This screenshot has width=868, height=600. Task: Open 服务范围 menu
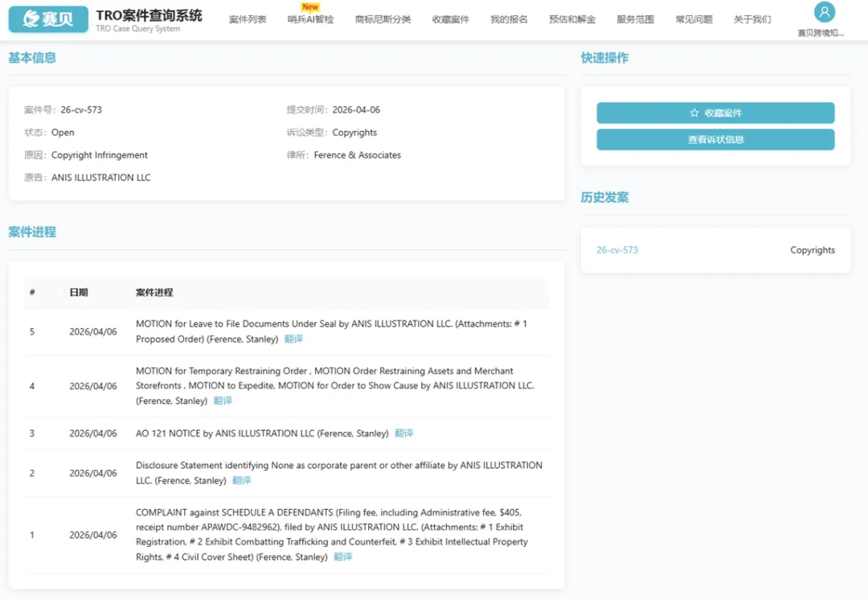tap(635, 19)
